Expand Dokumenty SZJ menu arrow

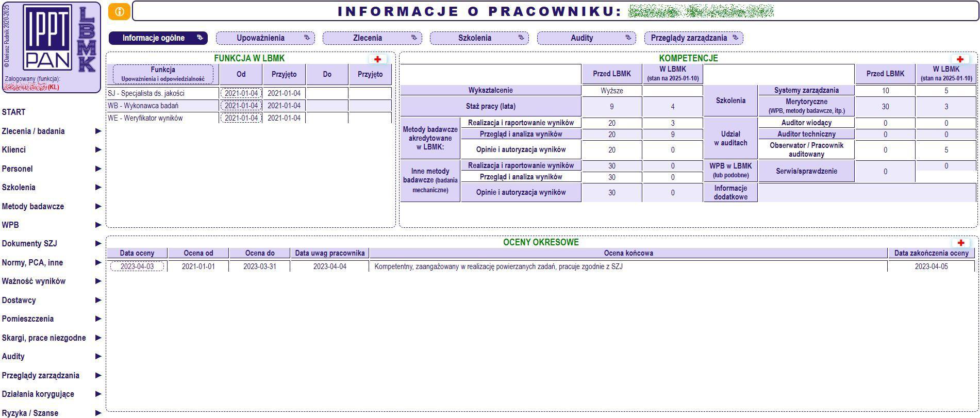pyautogui.click(x=98, y=244)
